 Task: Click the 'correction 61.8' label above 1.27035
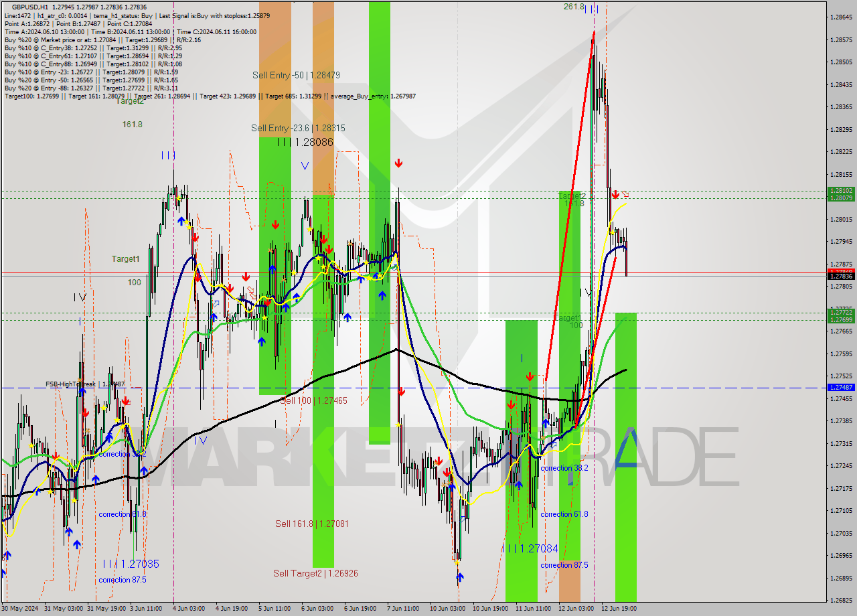(x=122, y=514)
